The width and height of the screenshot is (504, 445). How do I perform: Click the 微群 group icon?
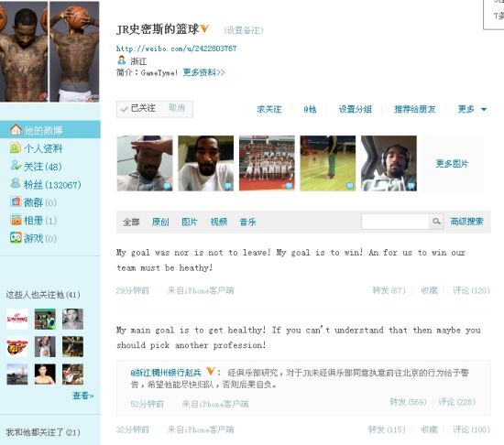(x=16, y=202)
